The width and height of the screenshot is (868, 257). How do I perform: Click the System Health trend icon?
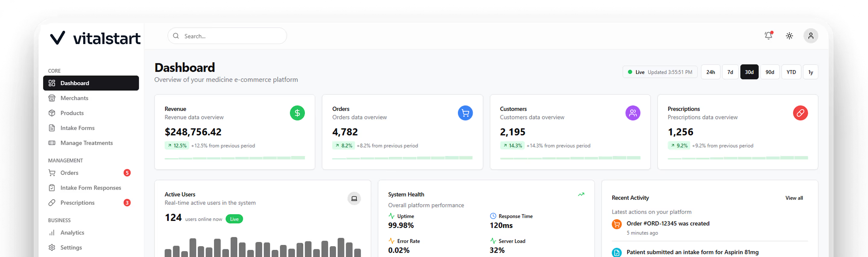coord(581,195)
